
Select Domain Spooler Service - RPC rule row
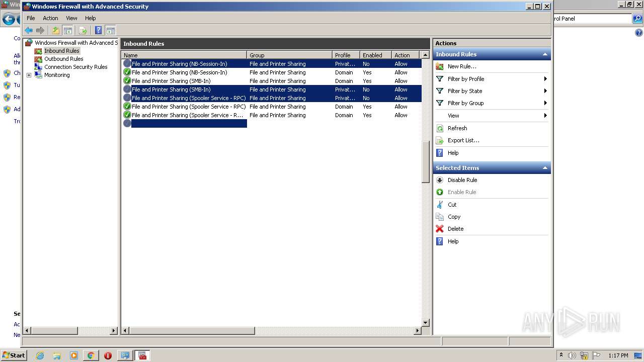(x=271, y=107)
